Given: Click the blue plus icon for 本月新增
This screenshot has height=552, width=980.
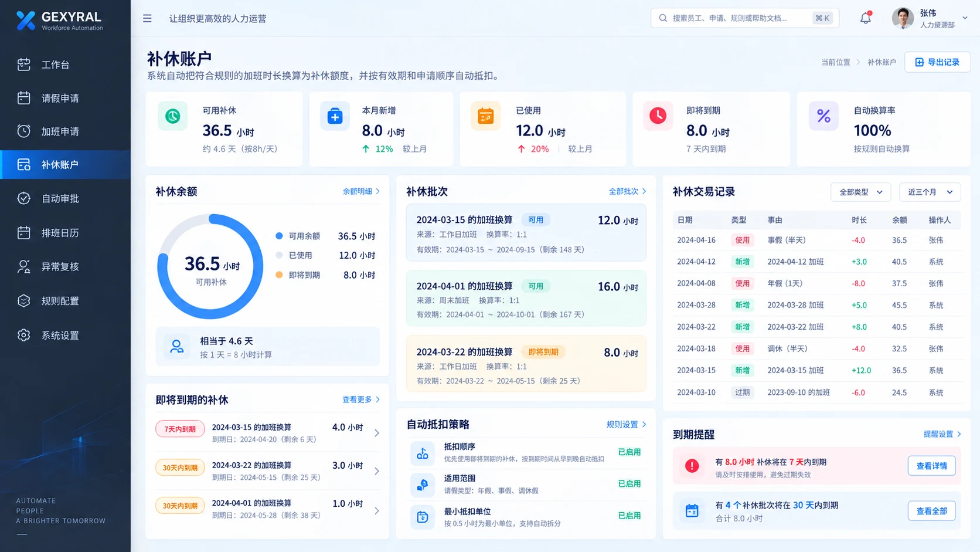Looking at the screenshot, I should click(x=335, y=116).
